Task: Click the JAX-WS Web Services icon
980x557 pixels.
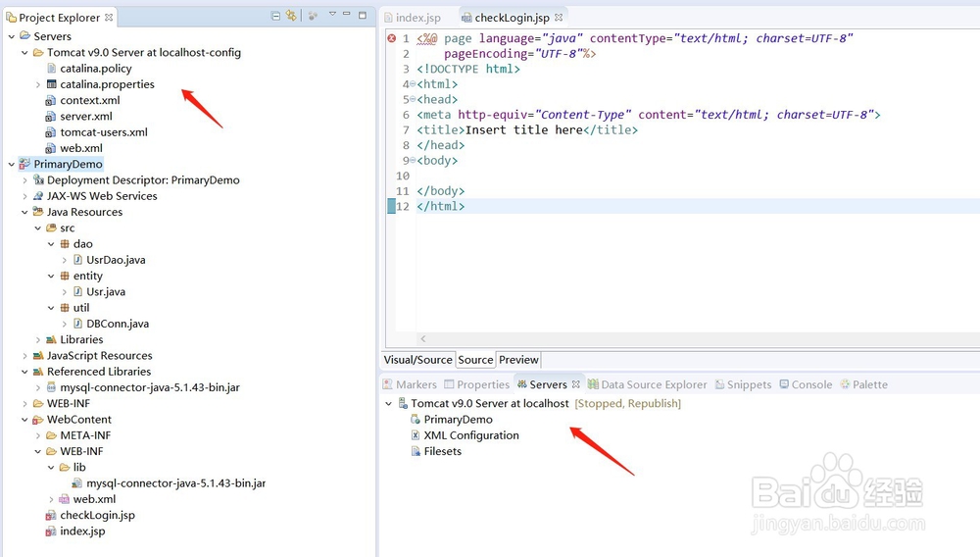Action: pyautogui.click(x=38, y=196)
